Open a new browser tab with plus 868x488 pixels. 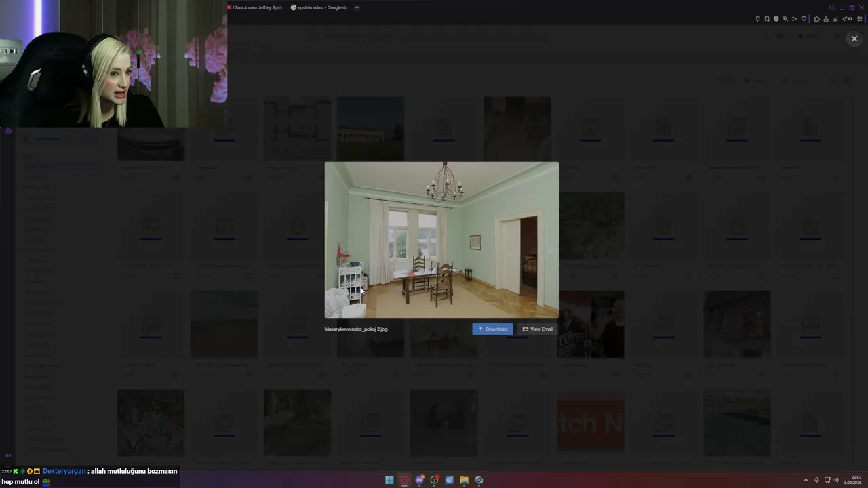357,7
